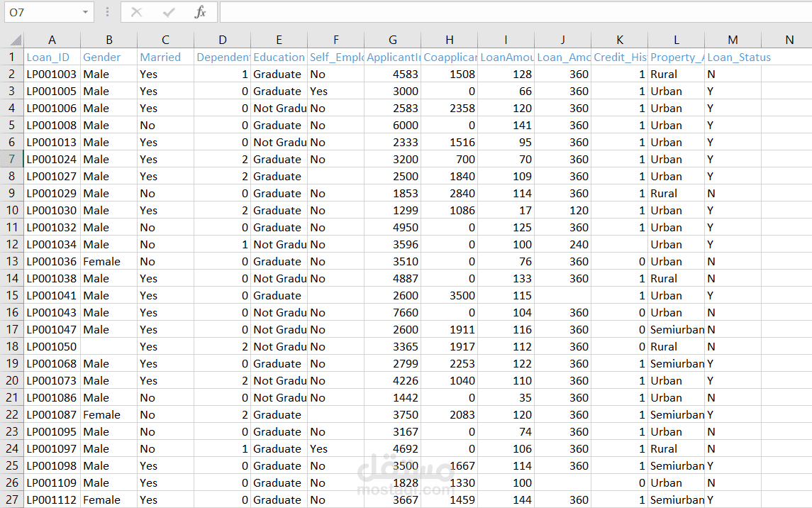This screenshot has height=508, width=812.
Task: Click the Insert Function fx icon
Action: click(x=200, y=12)
